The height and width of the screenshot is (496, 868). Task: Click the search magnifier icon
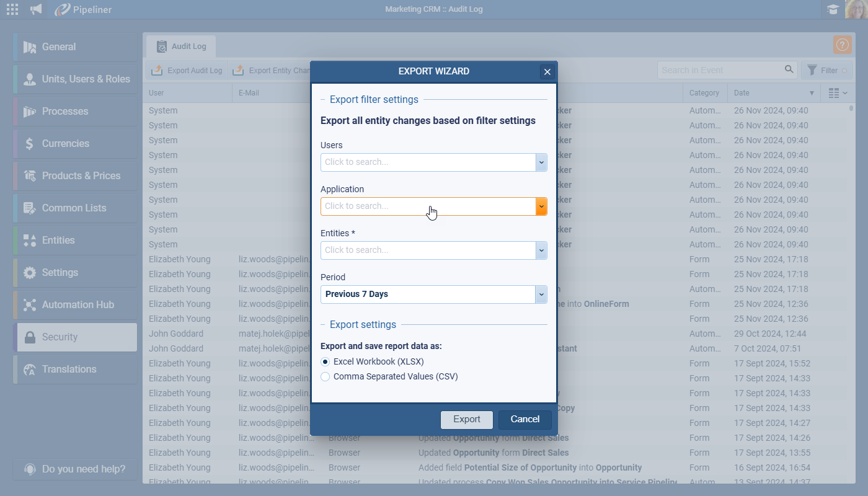[789, 70]
